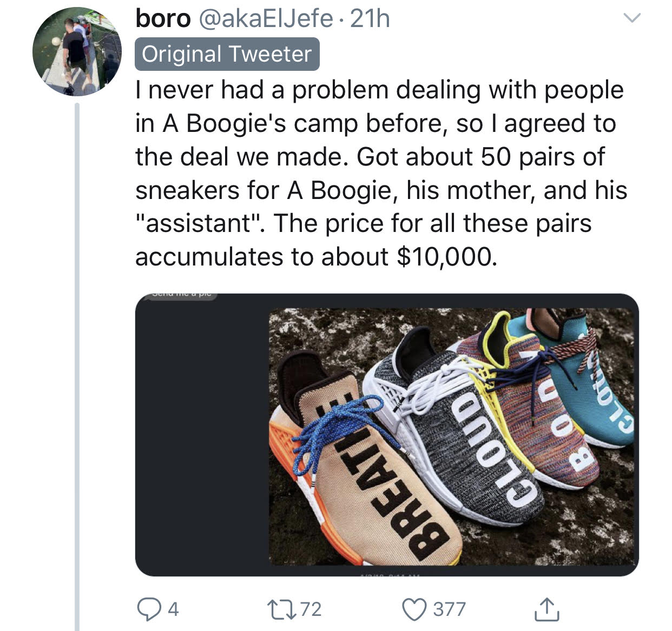
Task: Open the boro display name
Action: pos(163,19)
